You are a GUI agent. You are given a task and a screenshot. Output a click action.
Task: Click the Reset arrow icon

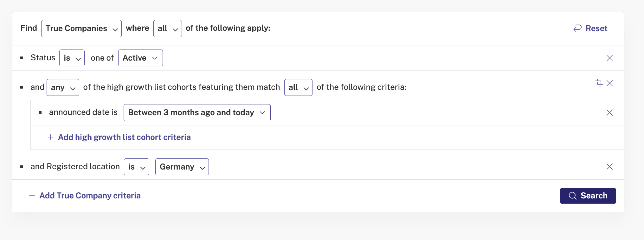577,28
